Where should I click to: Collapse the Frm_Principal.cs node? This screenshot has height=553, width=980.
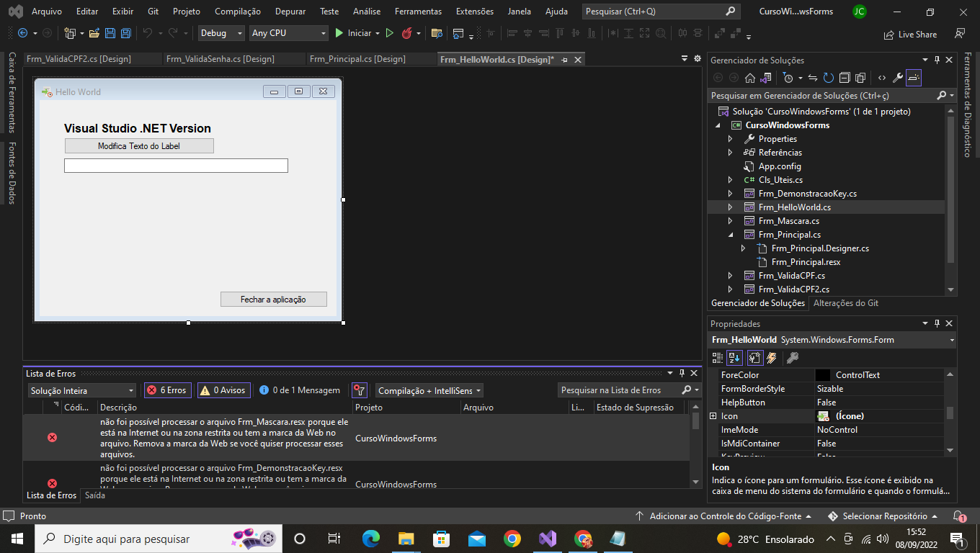coord(730,235)
